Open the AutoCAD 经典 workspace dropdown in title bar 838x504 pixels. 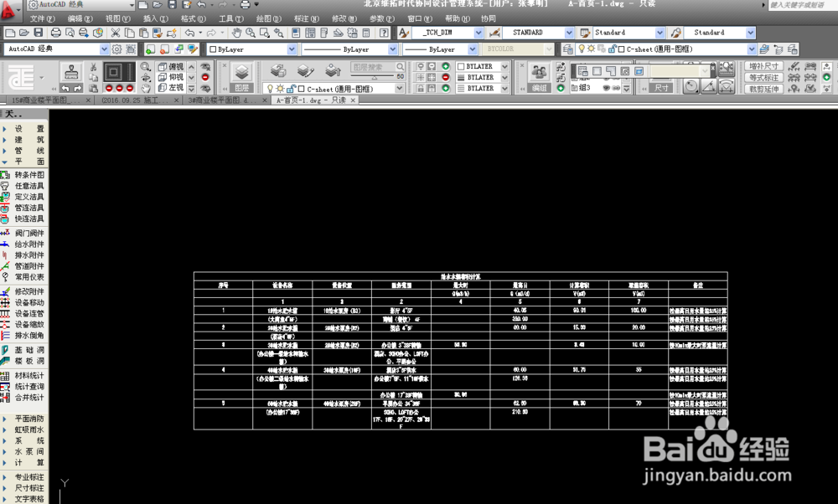pos(131,5)
